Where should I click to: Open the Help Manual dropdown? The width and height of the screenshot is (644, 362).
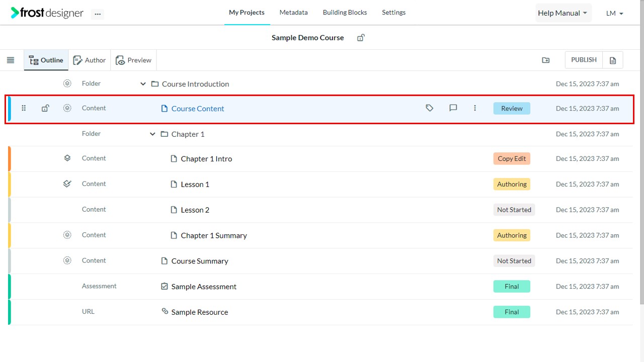tap(563, 13)
